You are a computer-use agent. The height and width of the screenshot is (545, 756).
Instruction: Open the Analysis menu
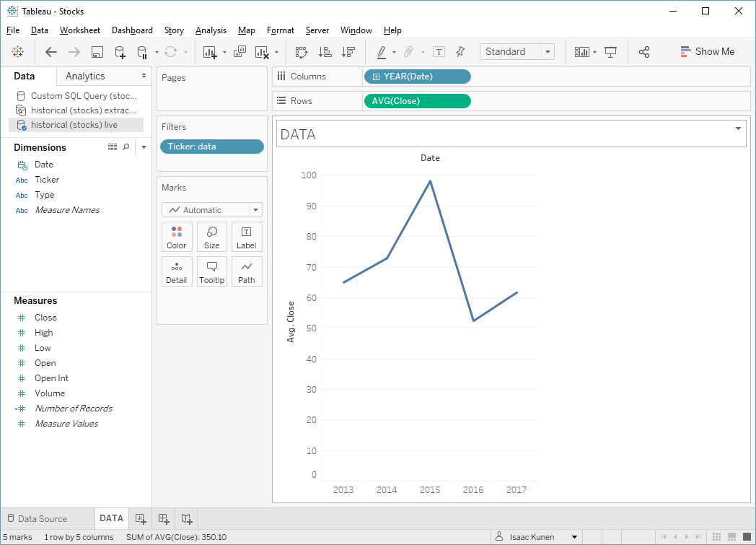click(211, 30)
